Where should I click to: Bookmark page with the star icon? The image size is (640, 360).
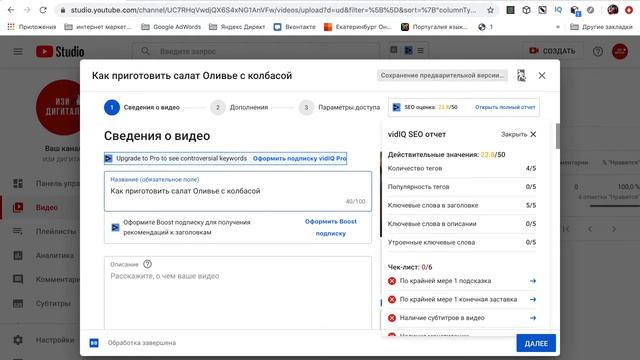tap(490, 10)
